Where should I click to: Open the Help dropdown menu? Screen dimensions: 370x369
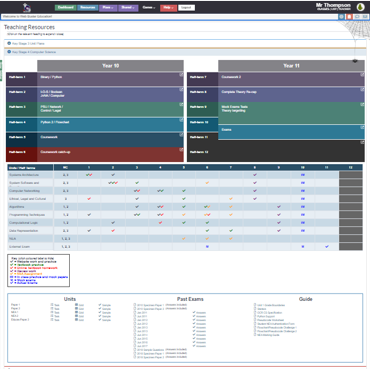[x=168, y=7]
